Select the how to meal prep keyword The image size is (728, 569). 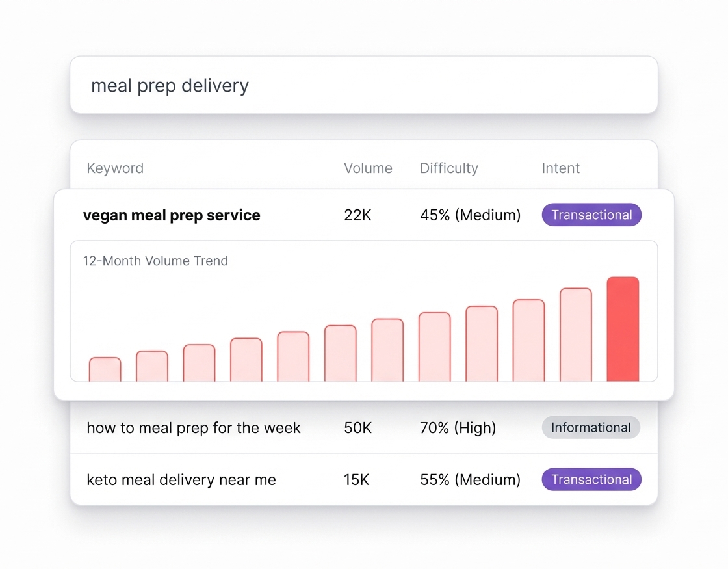(x=194, y=428)
